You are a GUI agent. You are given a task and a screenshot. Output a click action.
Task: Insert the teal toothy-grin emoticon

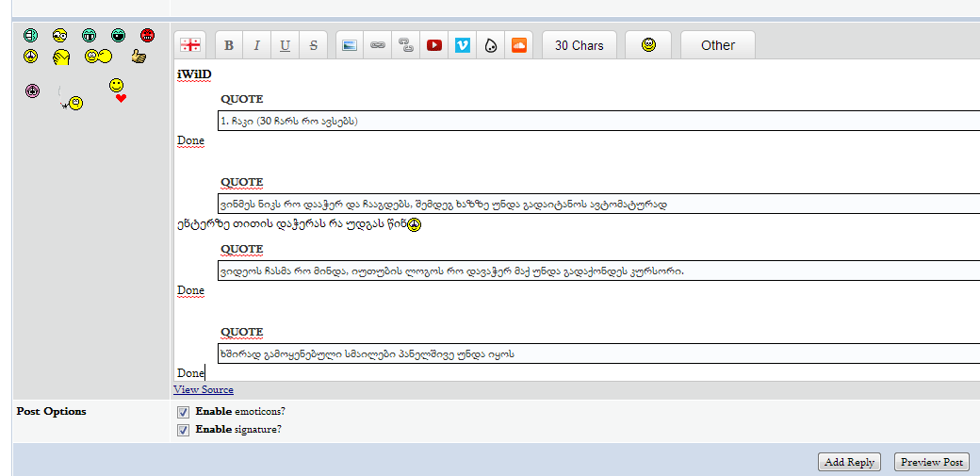[89, 35]
